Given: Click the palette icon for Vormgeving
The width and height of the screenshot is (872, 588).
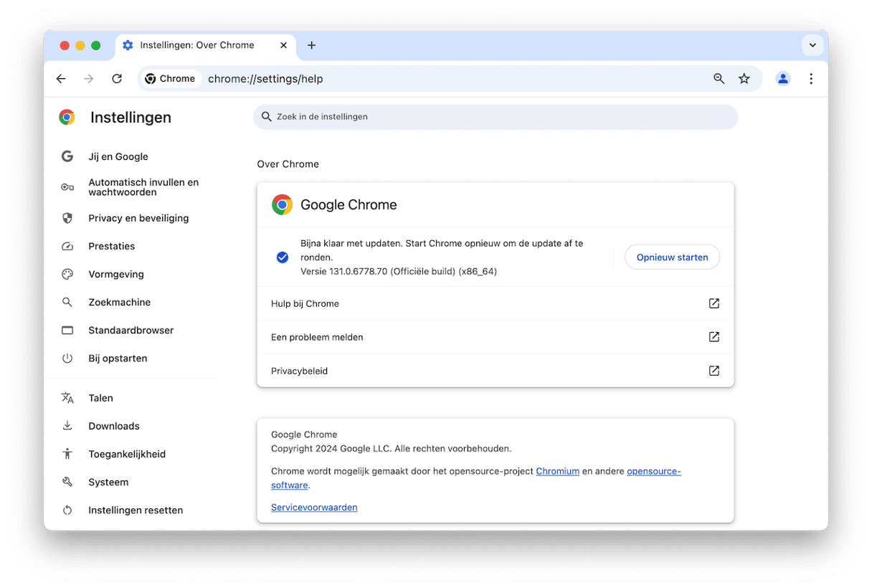Looking at the screenshot, I should (67, 274).
